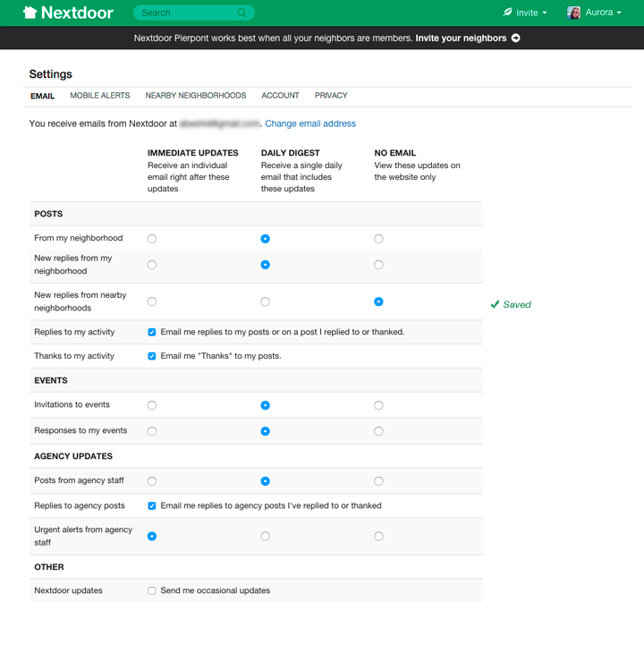
Task: Click the Nextdoor house logo icon
Action: pyautogui.click(x=30, y=13)
